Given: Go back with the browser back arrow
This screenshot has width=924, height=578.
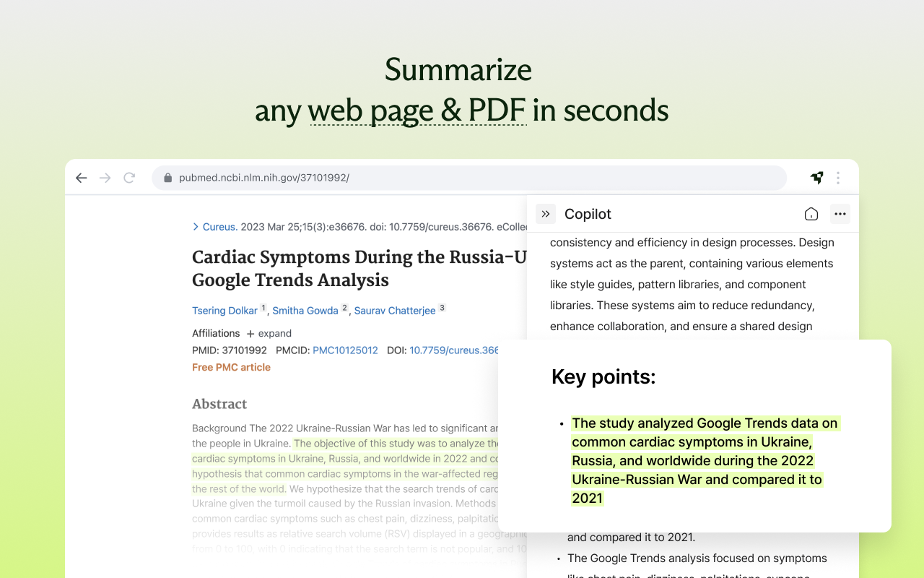Looking at the screenshot, I should click(81, 178).
